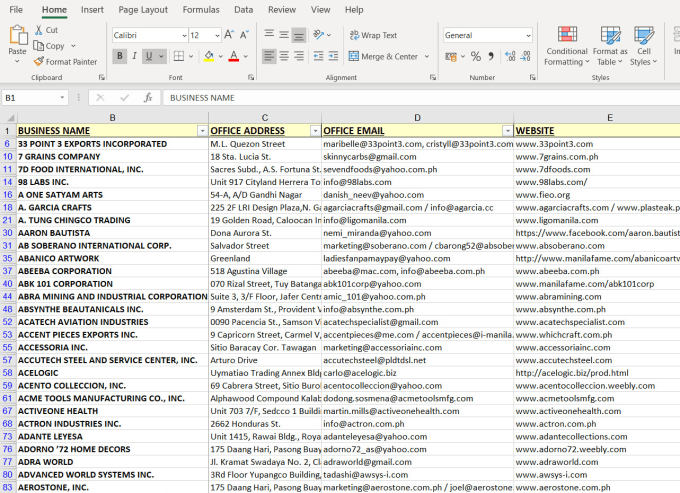Screen dimensions: 680x493
Task: Open the Help tab
Action: (x=354, y=10)
